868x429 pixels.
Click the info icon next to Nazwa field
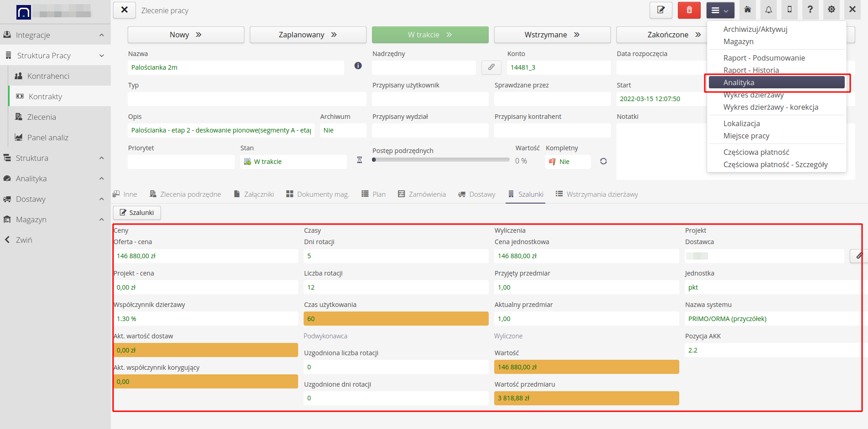(358, 66)
